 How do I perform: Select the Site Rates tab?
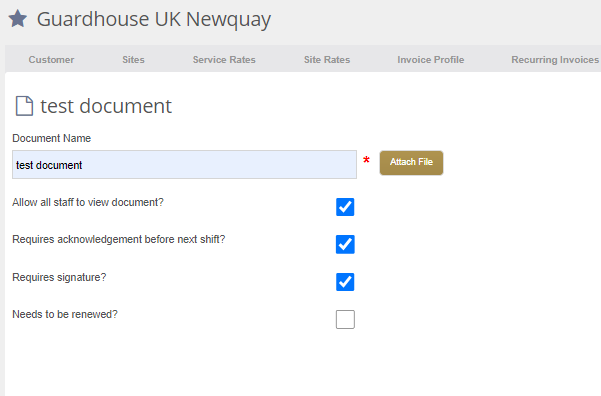point(327,60)
